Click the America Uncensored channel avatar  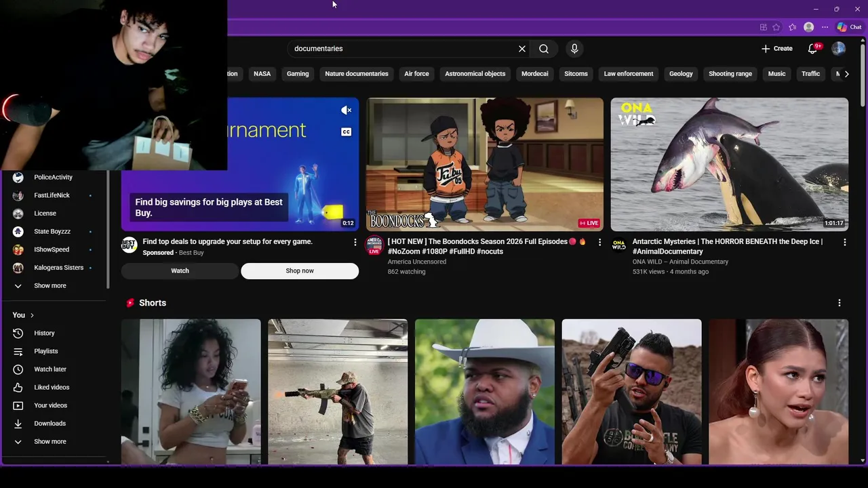pyautogui.click(x=374, y=245)
